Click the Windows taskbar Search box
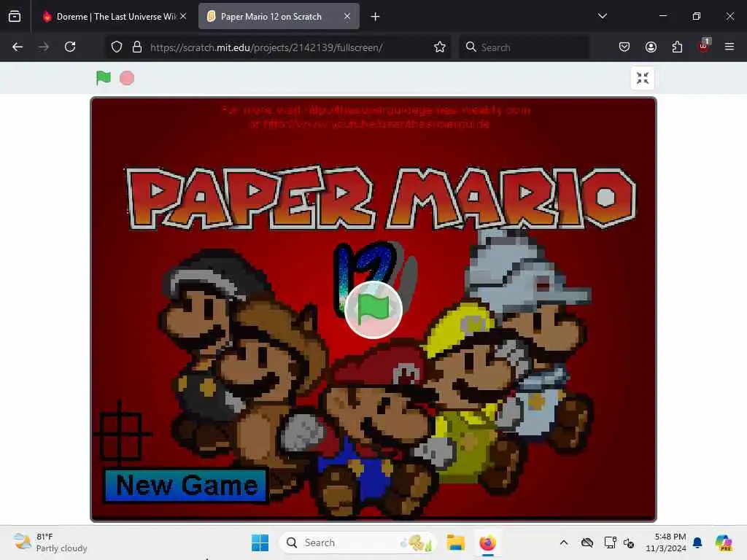Image resolution: width=747 pixels, height=560 pixels. tap(357, 542)
